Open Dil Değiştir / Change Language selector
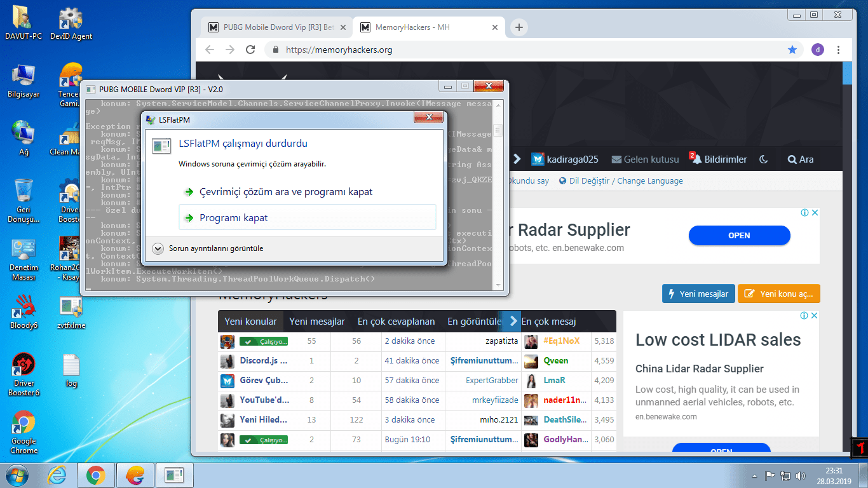This screenshot has height=488, width=868. [x=621, y=181]
